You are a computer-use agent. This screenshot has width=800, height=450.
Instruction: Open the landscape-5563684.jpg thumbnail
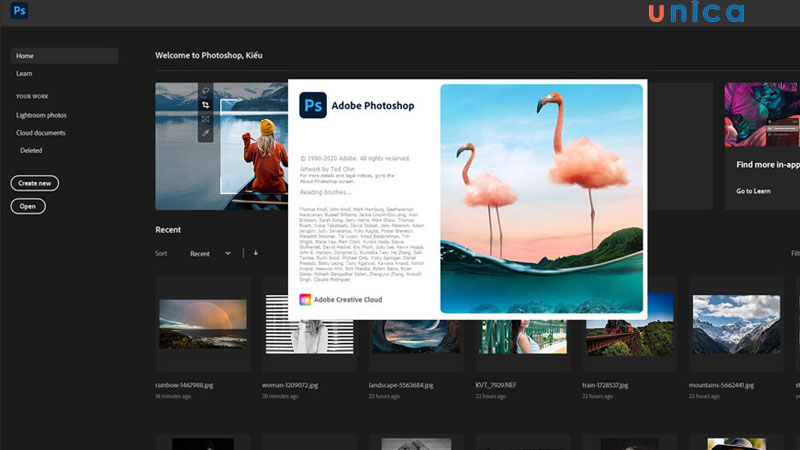[x=416, y=337]
